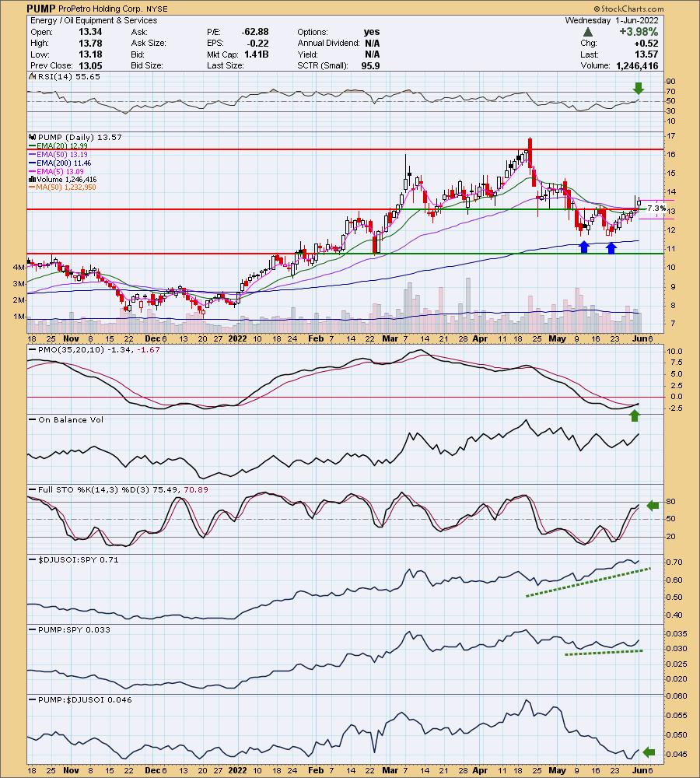
Task: Click the Mar label on price chart axis
Action: click(390, 338)
